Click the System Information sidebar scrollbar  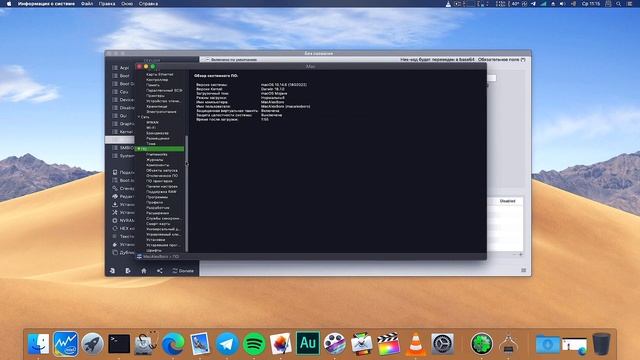pos(187,194)
